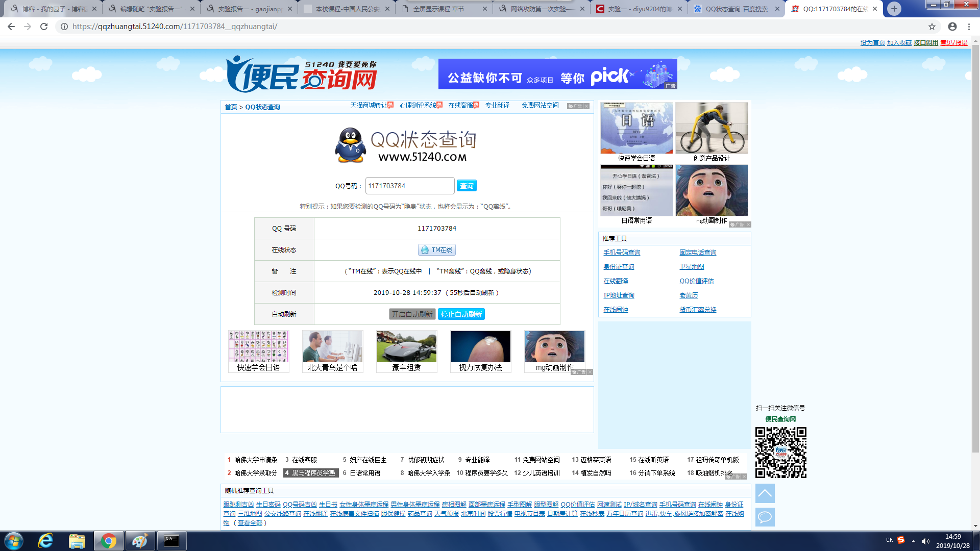This screenshot has height=551, width=980.
Task: Enable auto refresh with 开启自动刷新
Action: pyautogui.click(x=412, y=314)
